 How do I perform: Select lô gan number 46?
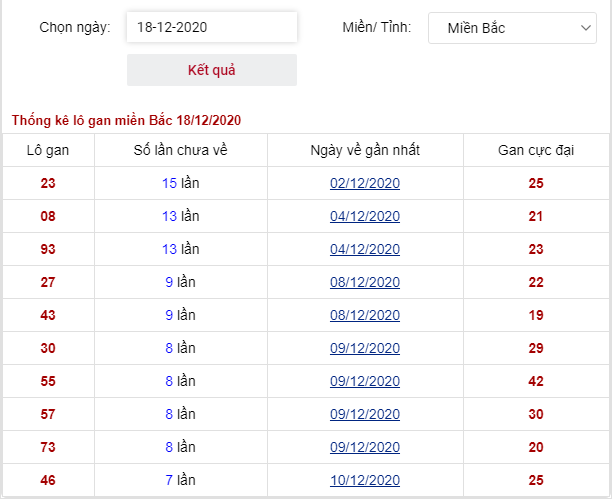(x=48, y=480)
